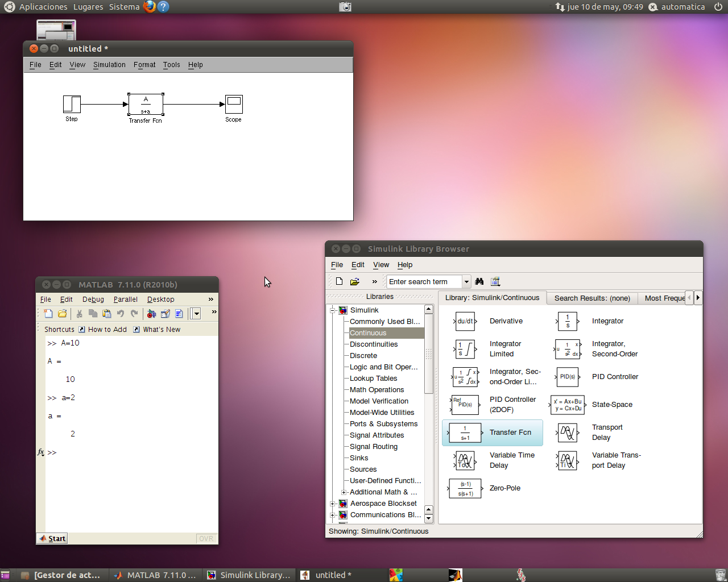Open the Debug menu in MATLAB
The image size is (728, 582).
(93, 300)
